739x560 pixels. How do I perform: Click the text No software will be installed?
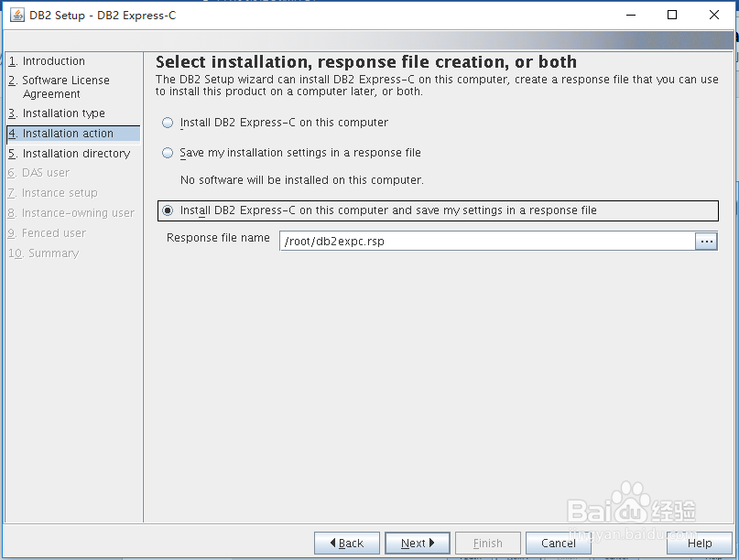click(x=302, y=180)
